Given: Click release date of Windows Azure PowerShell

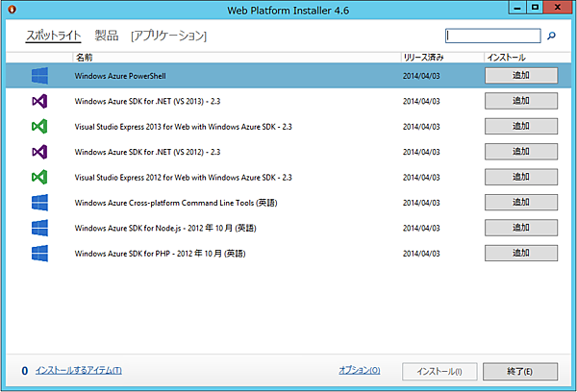Looking at the screenshot, I should (421, 76).
